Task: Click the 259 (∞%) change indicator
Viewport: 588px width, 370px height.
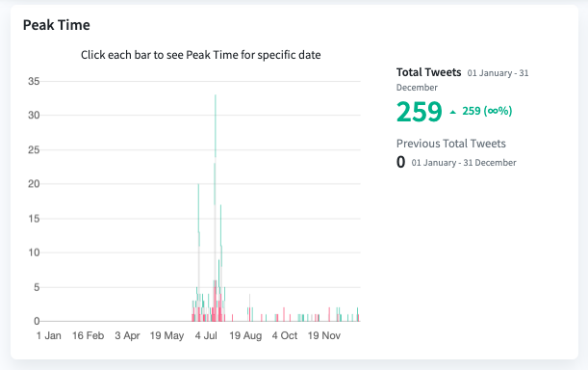Action: tap(487, 111)
